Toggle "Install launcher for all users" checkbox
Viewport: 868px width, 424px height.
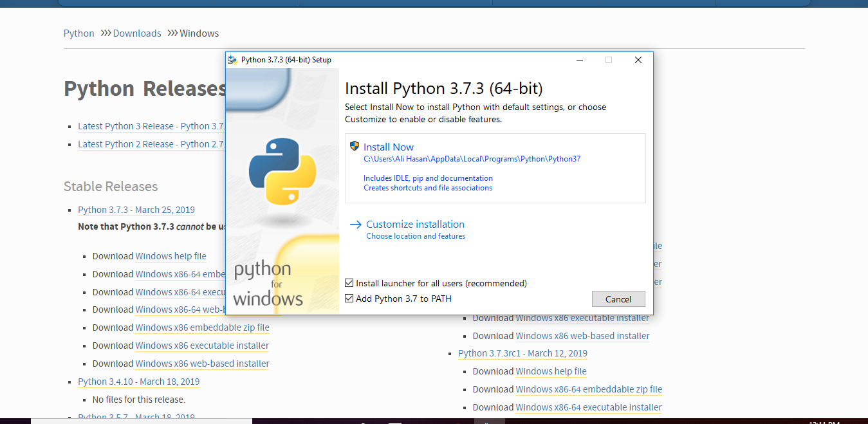(349, 282)
